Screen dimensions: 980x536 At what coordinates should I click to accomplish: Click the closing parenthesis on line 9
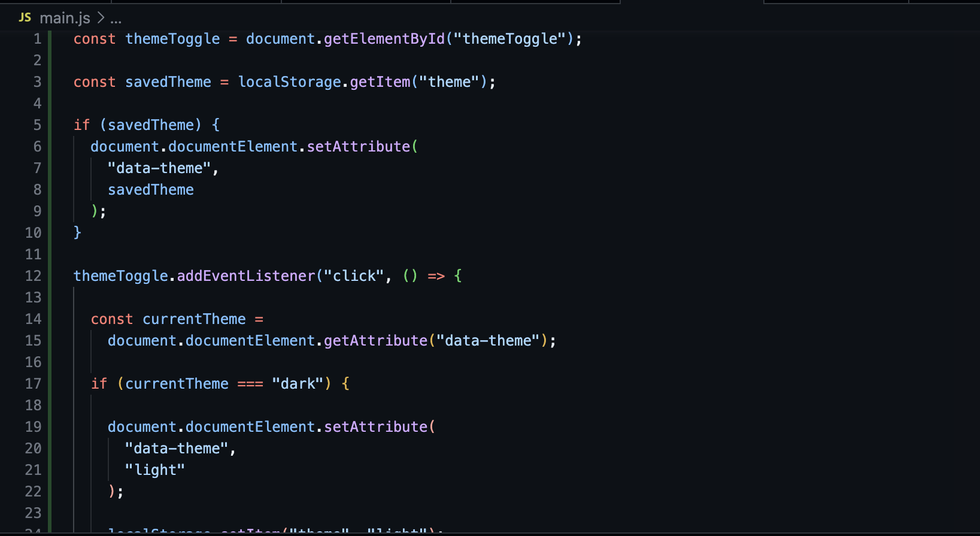click(95, 211)
